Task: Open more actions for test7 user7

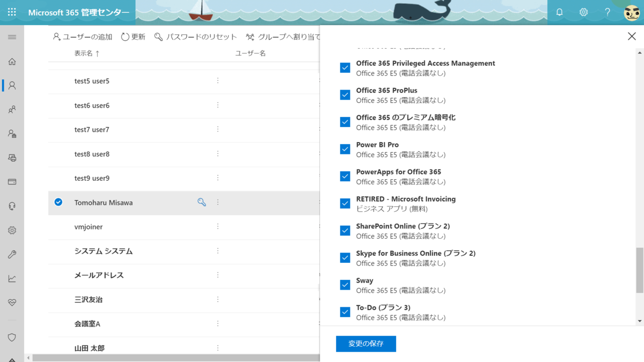Action: click(218, 129)
